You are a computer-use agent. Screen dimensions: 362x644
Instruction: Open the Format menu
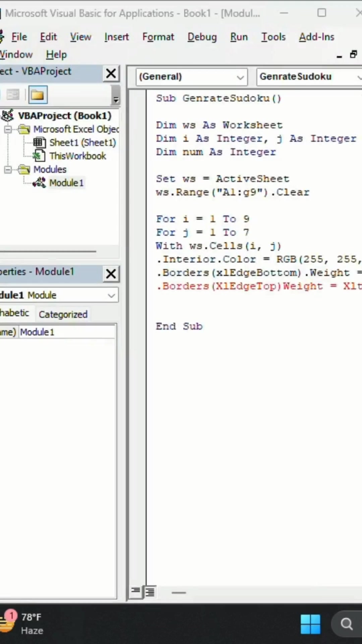pos(158,37)
